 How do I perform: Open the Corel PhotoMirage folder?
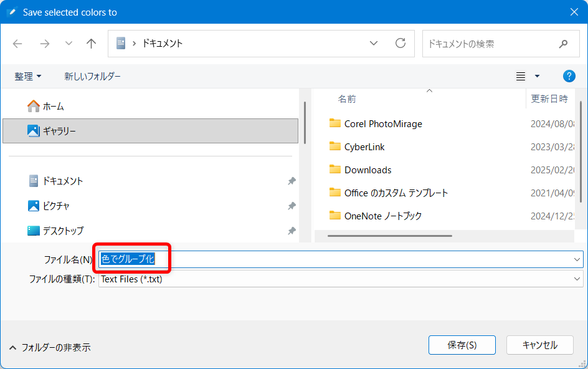point(382,123)
